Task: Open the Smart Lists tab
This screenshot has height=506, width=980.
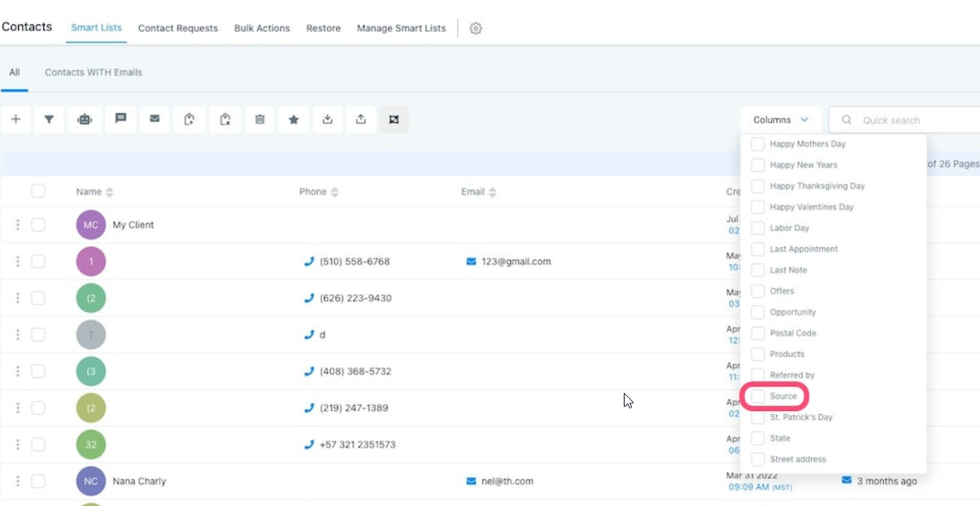Action: click(96, 28)
